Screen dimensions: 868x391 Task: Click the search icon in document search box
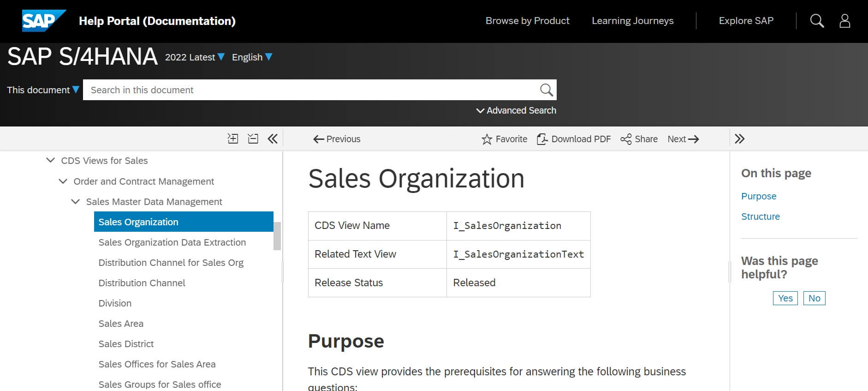coord(546,90)
